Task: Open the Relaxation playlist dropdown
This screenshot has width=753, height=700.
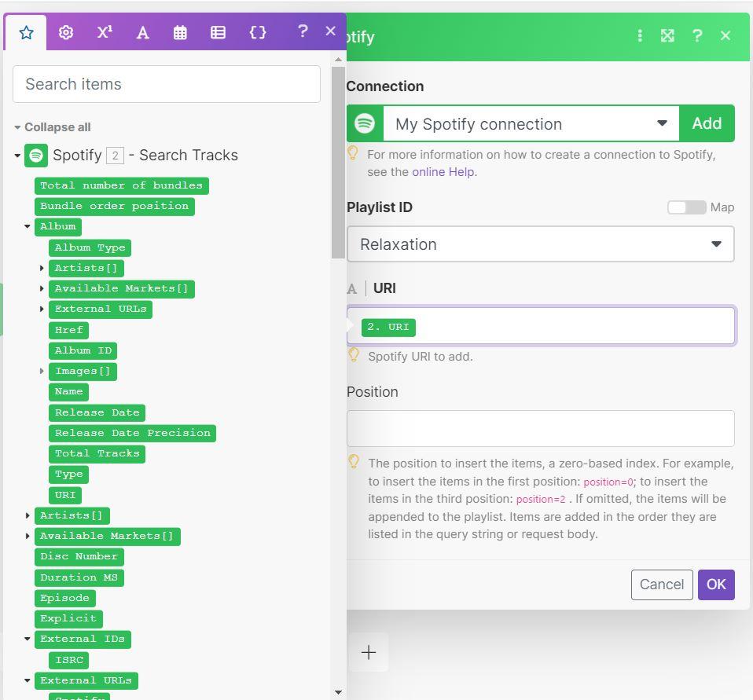Action: [540, 244]
